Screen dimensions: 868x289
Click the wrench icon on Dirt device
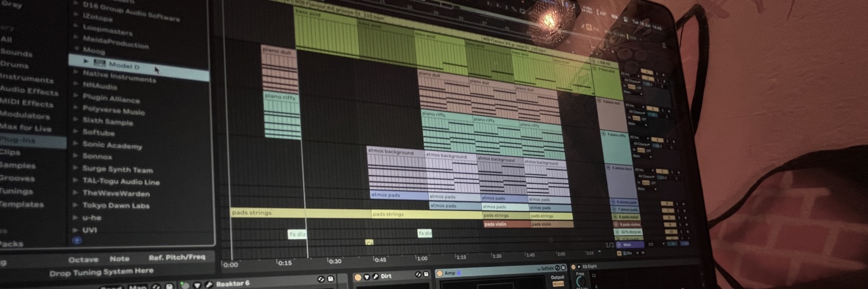coord(375,276)
